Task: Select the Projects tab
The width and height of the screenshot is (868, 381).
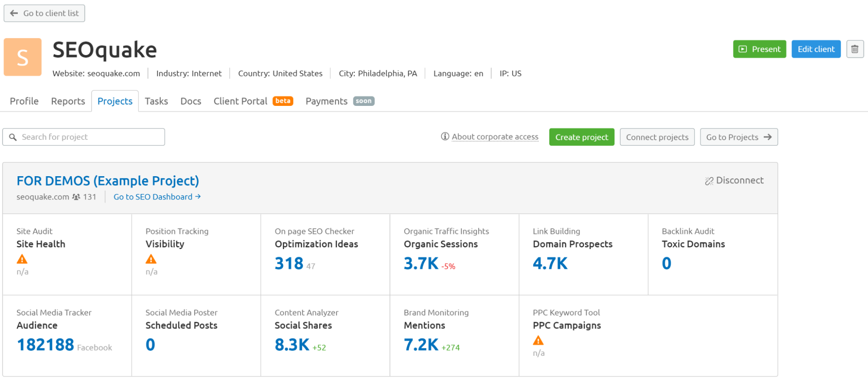Action: point(115,101)
